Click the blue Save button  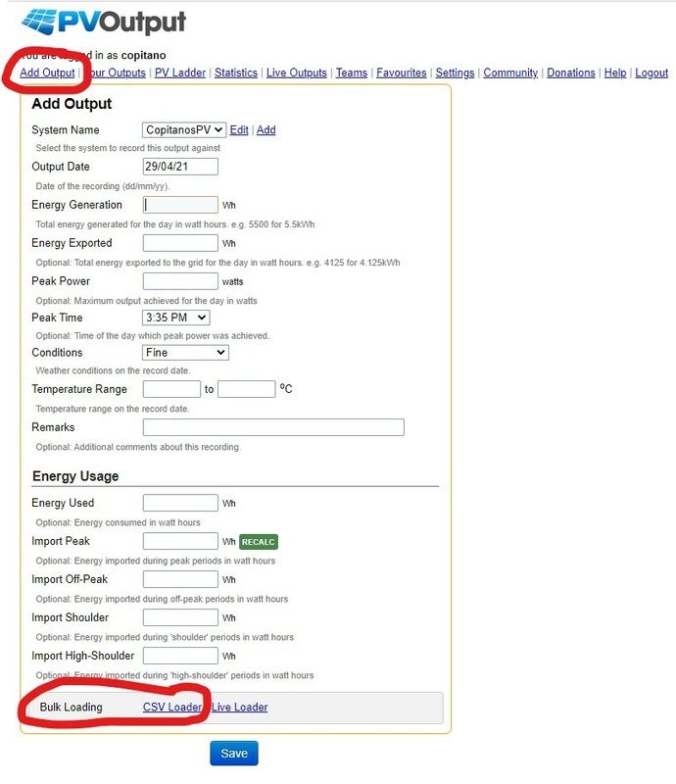coord(234,753)
